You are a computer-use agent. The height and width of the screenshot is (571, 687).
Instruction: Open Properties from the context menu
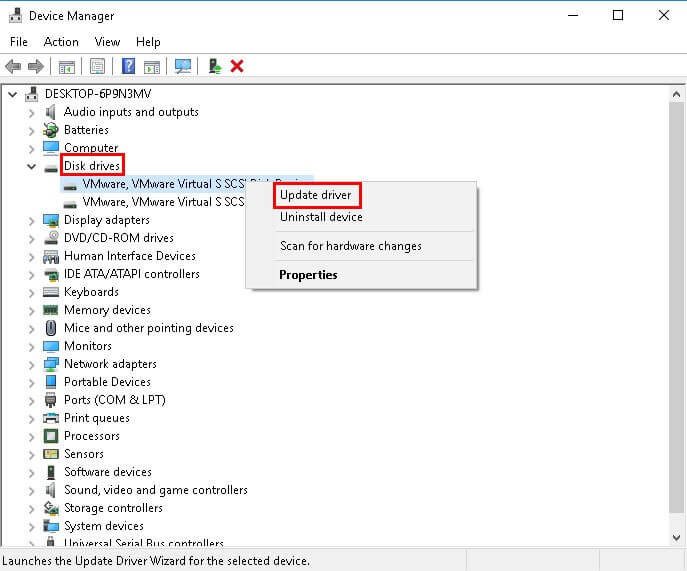coord(308,275)
